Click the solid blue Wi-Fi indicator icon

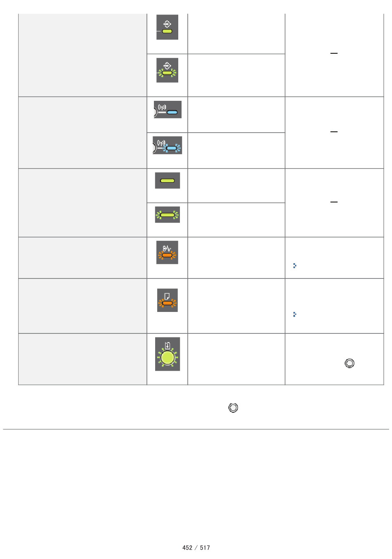pyautogui.click(x=168, y=109)
